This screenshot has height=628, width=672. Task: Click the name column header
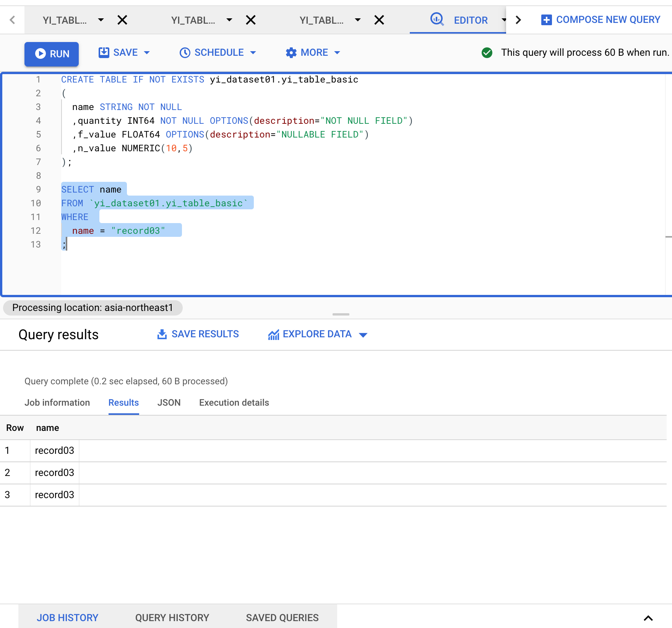tap(47, 428)
